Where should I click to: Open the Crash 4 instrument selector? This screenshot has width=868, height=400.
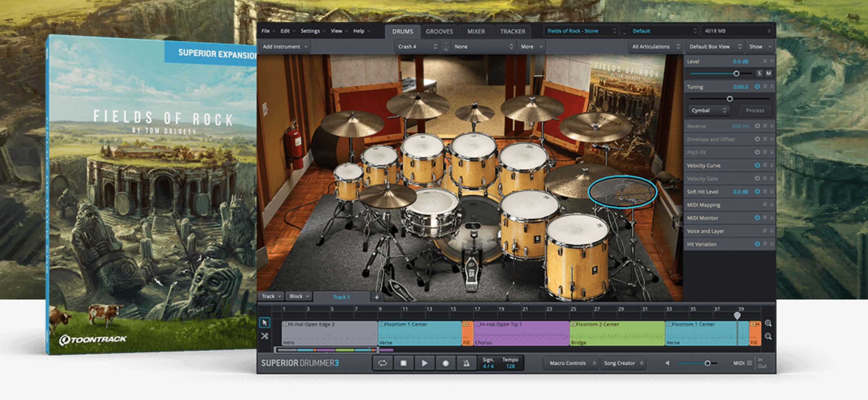(418, 47)
